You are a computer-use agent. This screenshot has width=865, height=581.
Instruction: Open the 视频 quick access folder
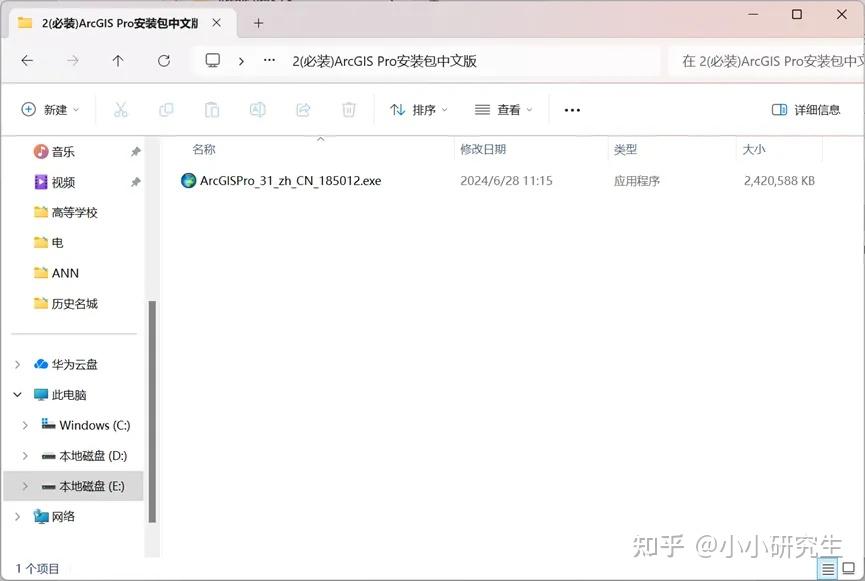tap(63, 182)
